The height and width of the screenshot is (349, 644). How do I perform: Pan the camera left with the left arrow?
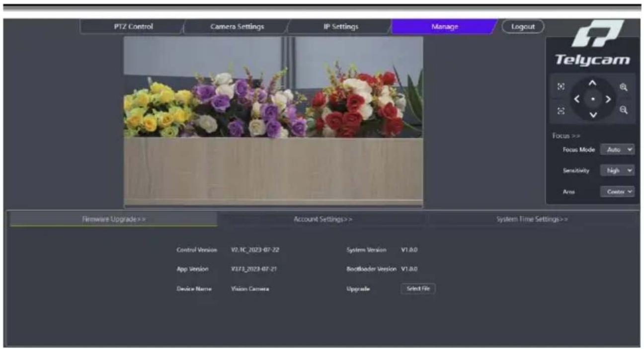(577, 99)
